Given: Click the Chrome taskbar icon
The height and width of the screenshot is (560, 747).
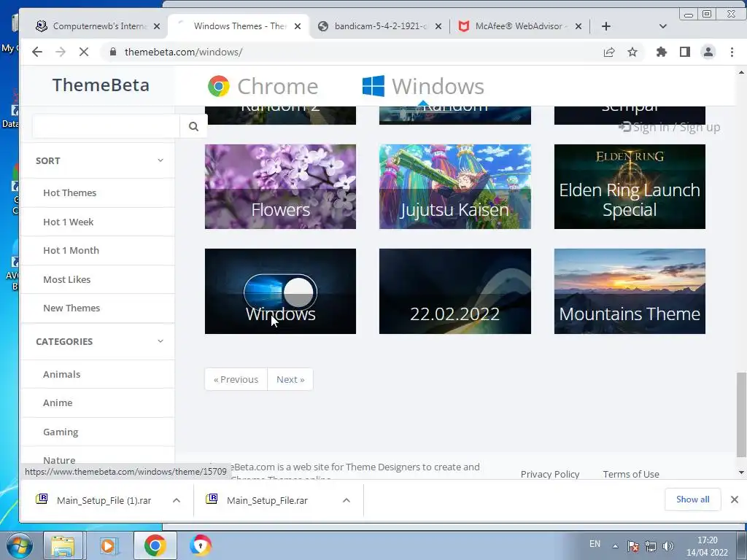Looking at the screenshot, I should point(155,545).
